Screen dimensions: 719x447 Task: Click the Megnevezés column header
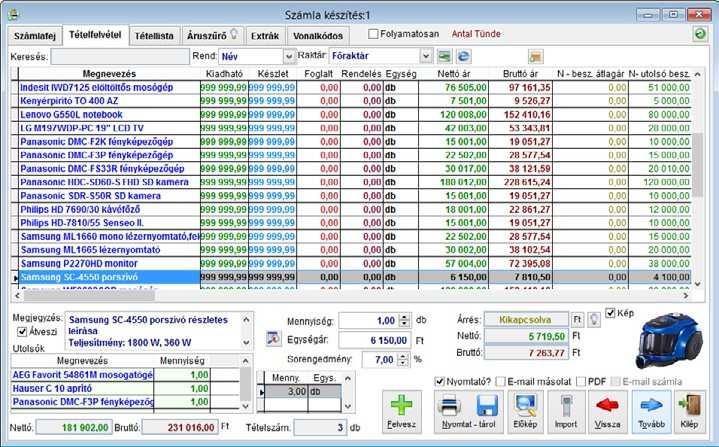pyautogui.click(x=109, y=74)
